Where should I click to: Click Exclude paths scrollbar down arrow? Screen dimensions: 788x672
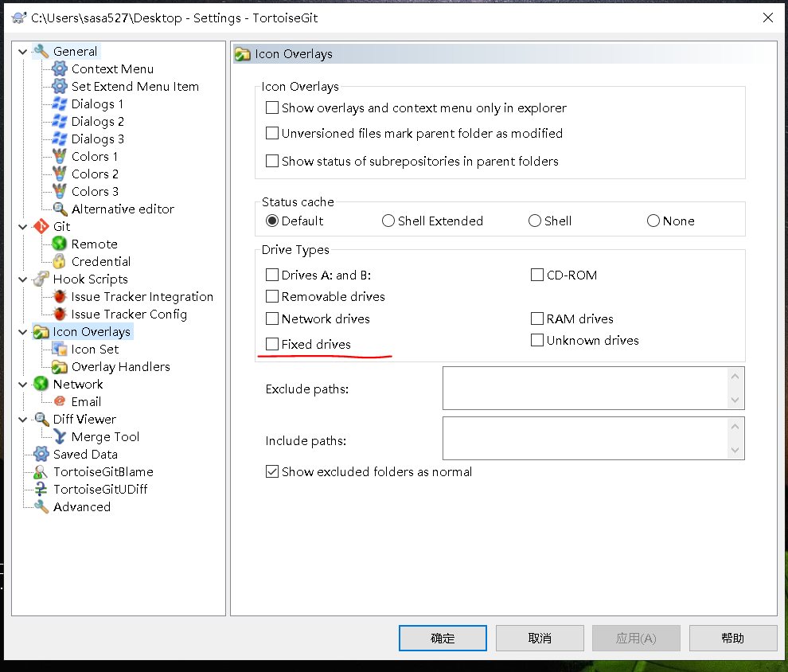735,400
